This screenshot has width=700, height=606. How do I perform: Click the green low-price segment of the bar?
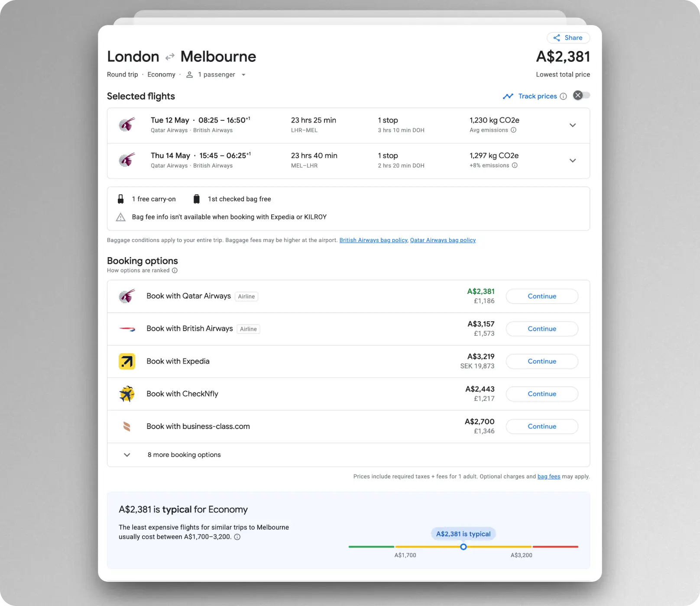point(371,547)
